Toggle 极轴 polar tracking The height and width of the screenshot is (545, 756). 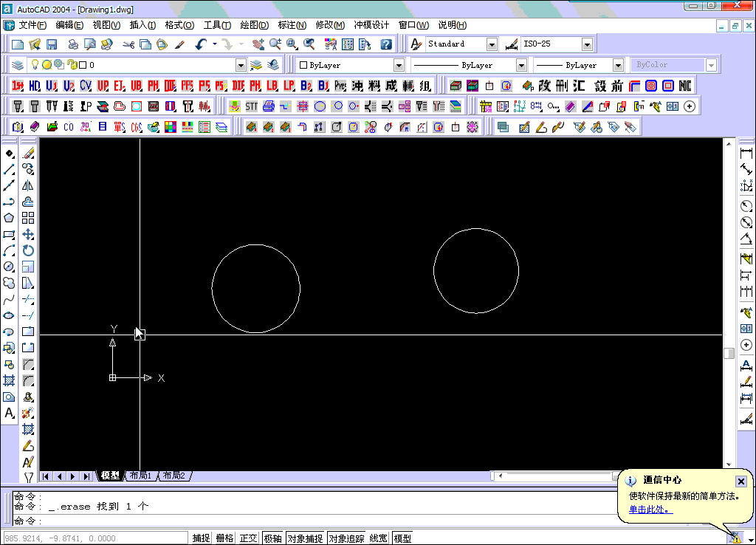[273, 538]
